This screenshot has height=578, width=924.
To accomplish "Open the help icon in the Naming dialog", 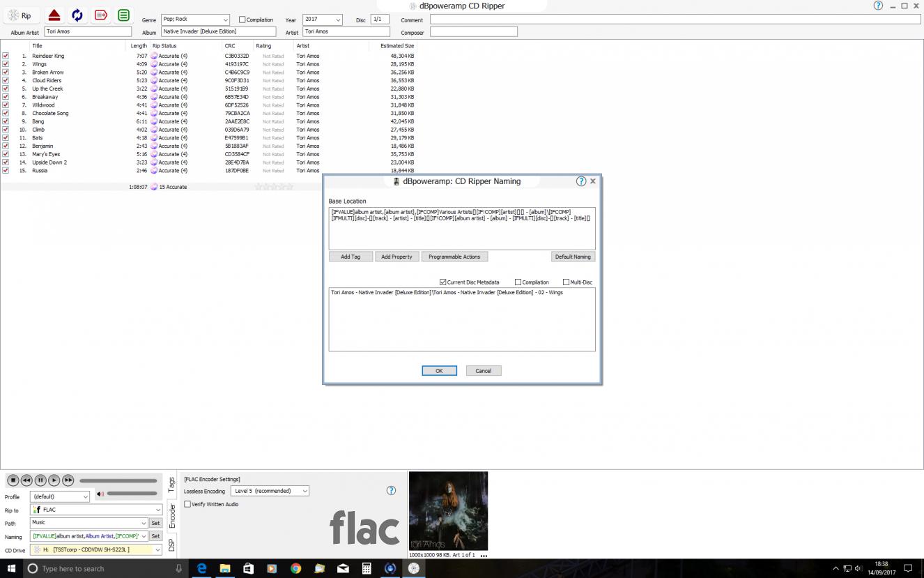I will tap(581, 181).
